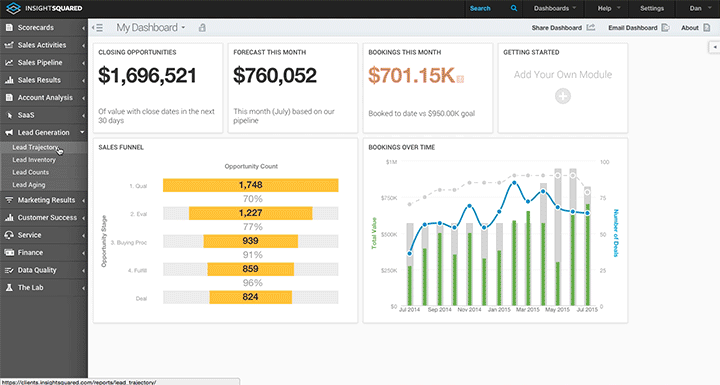Click the dashboard lock icon
Image resolution: width=720 pixels, height=385 pixels.
(202, 28)
